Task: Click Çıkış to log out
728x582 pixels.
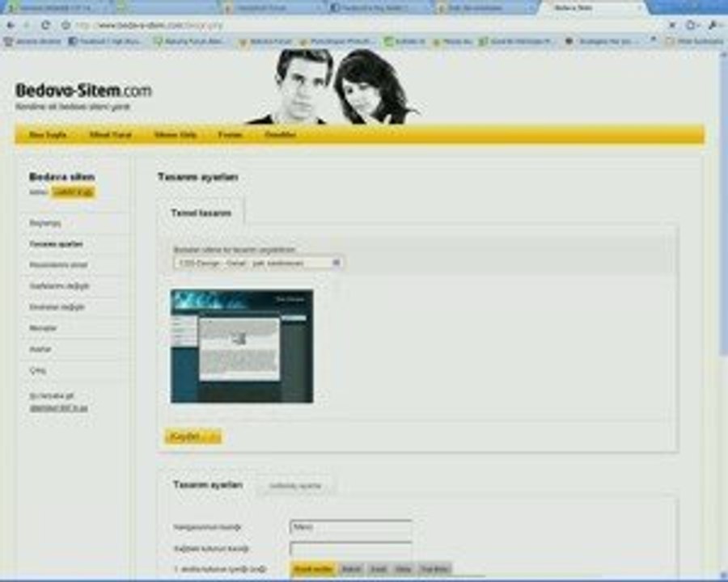Action: [37, 370]
